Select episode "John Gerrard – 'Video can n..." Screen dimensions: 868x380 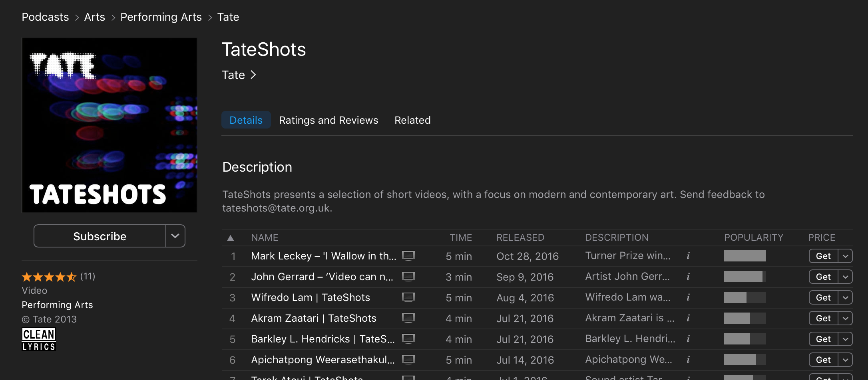coord(322,277)
